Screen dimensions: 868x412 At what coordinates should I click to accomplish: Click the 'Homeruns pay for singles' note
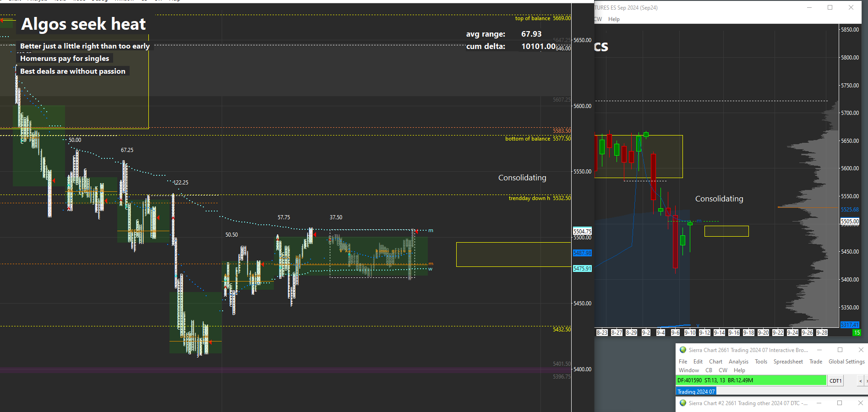coord(65,58)
